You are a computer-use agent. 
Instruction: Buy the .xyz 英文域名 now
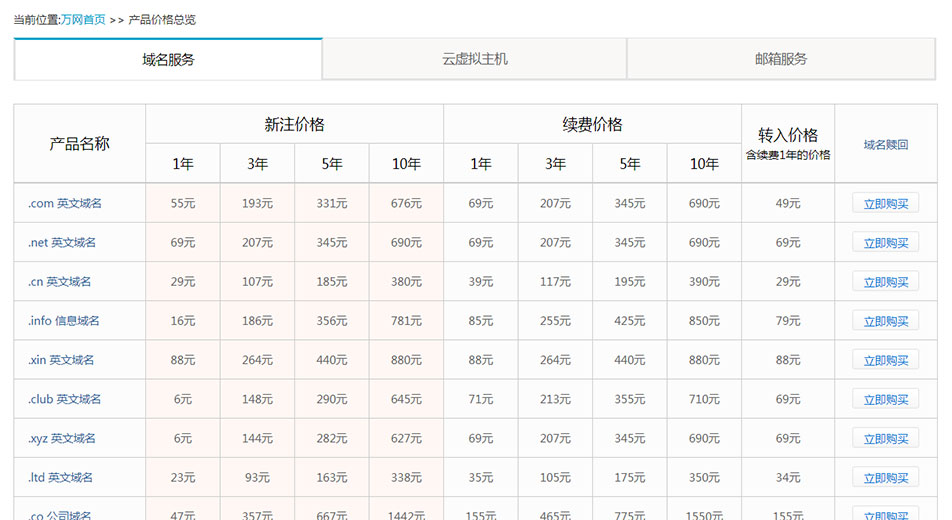(x=885, y=438)
